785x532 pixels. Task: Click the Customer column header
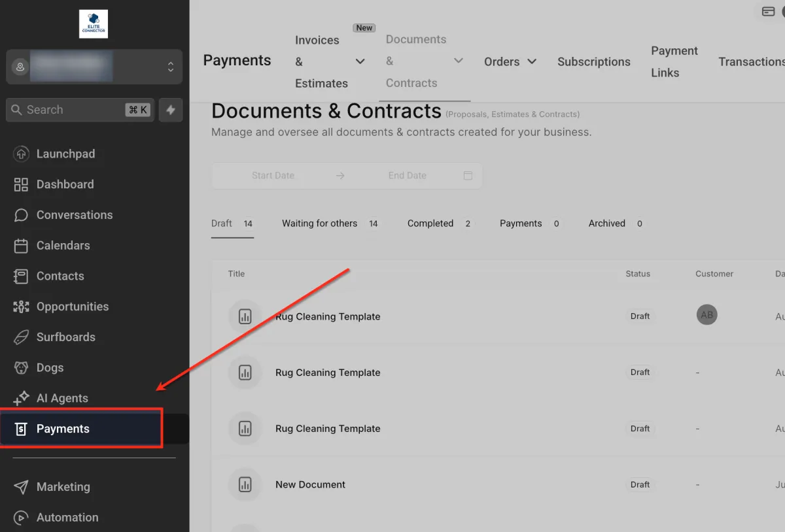pos(714,274)
